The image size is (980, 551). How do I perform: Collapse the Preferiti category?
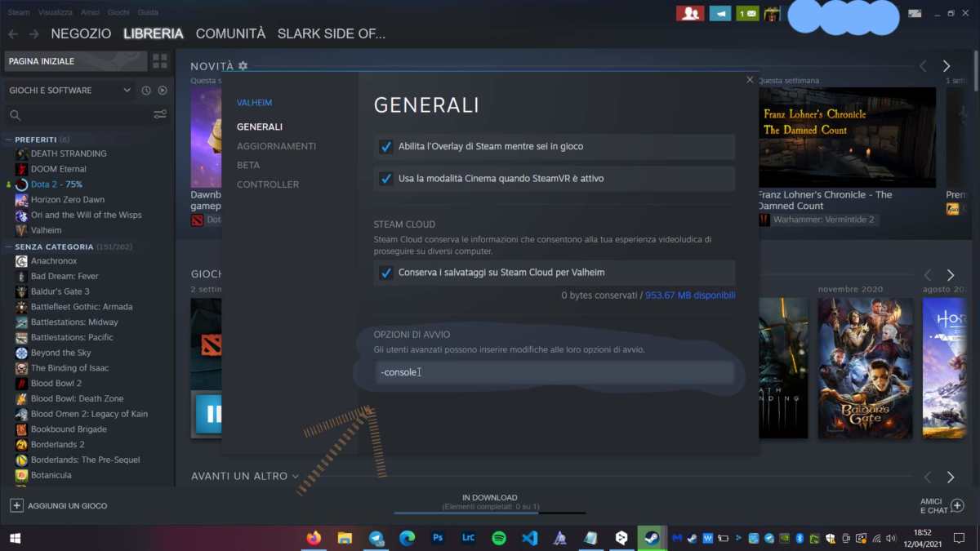tap(8, 140)
